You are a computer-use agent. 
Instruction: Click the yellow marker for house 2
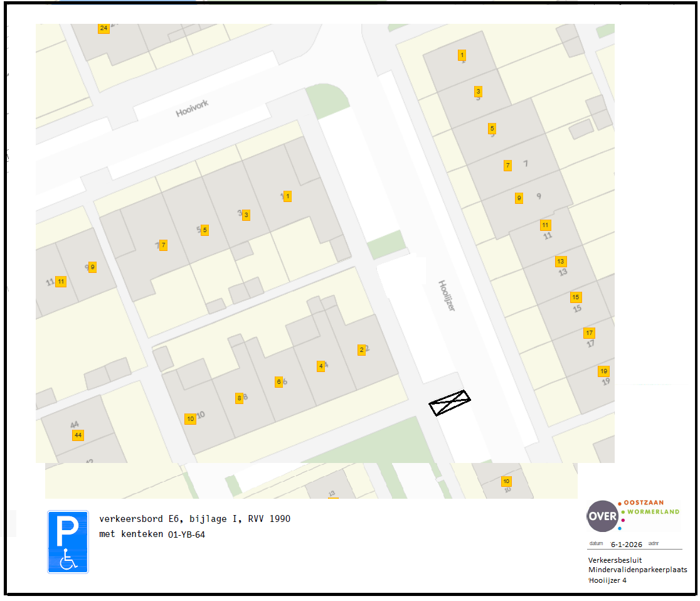(361, 350)
